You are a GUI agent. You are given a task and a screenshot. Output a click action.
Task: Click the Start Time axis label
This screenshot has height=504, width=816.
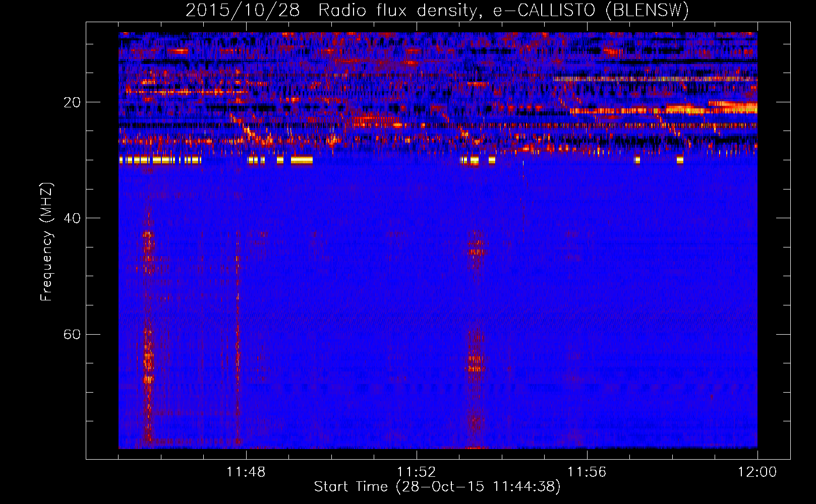(437, 487)
